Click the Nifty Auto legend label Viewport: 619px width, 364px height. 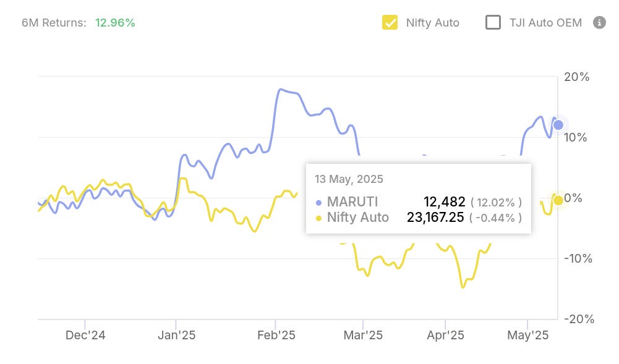point(432,23)
